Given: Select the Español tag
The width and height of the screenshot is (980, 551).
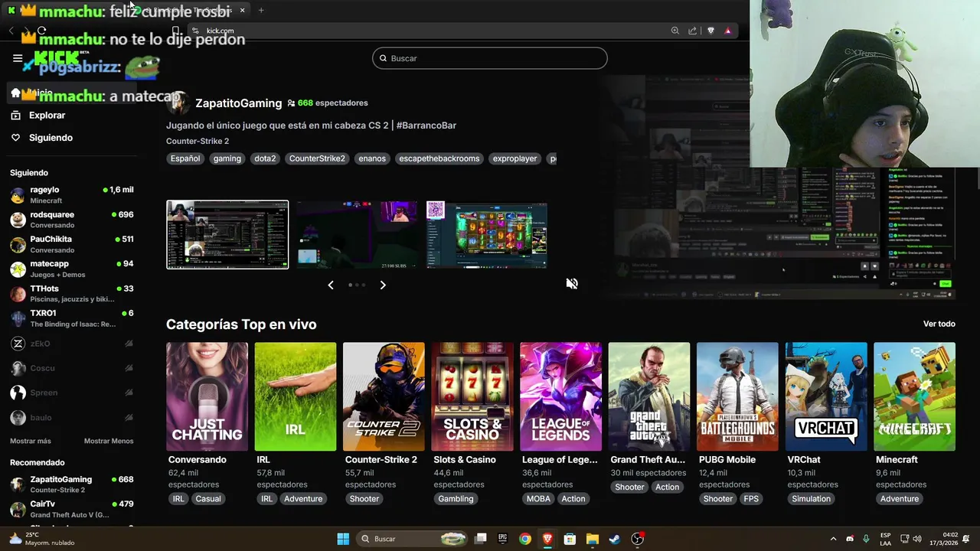Looking at the screenshot, I should click(x=185, y=158).
